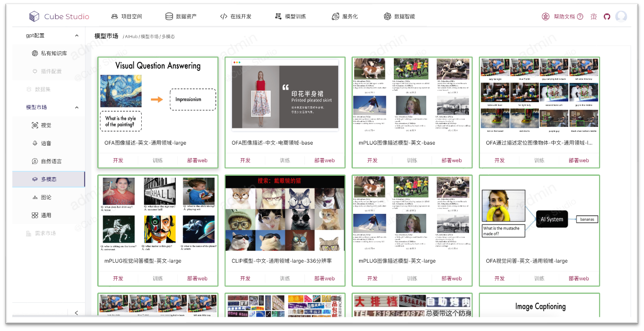Click the enterprise edition circle icon

[x=546, y=17]
